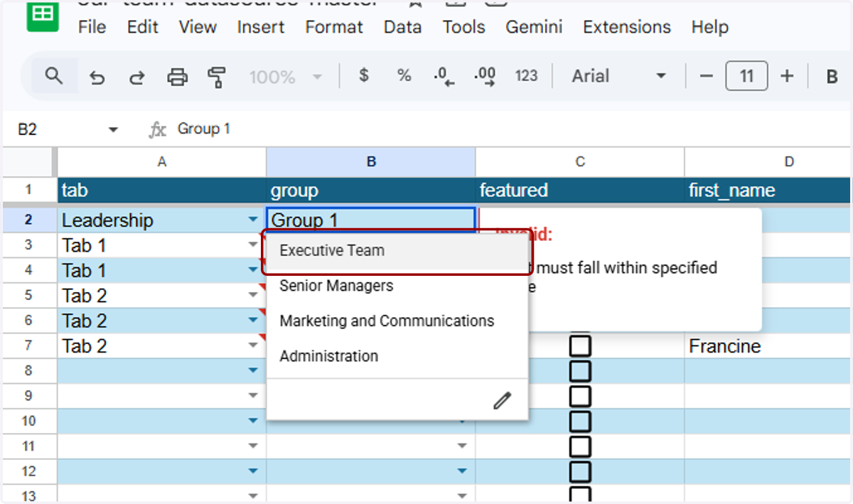853x504 pixels.
Task: Open group dropdown arrow in row 12
Action: (462, 471)
